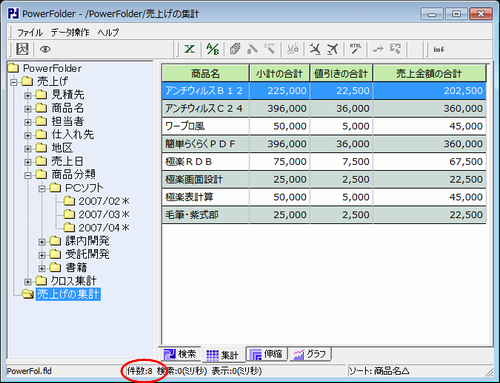The height and width of the screenshot is (383, 500).
Task: Select the 簡単らくらくＰＤＦ product cell
Action: [205, 144]
